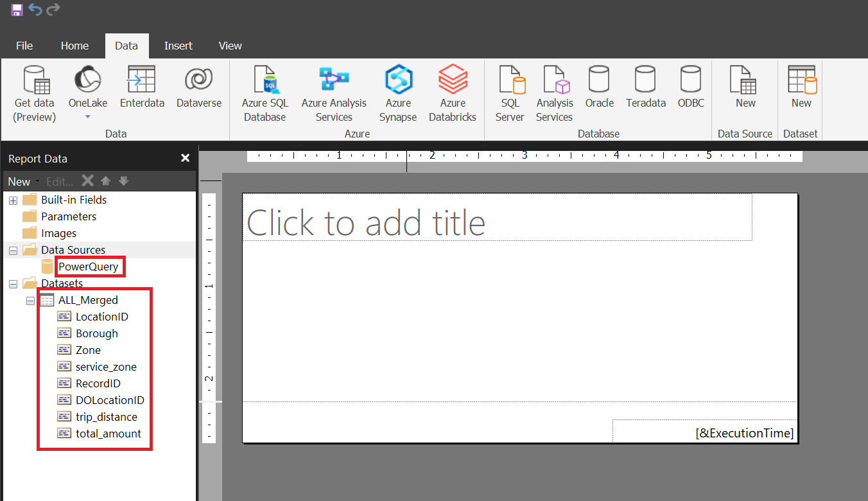
Task: Open the OneLake dropdown arrow
Action: (88, 117)
